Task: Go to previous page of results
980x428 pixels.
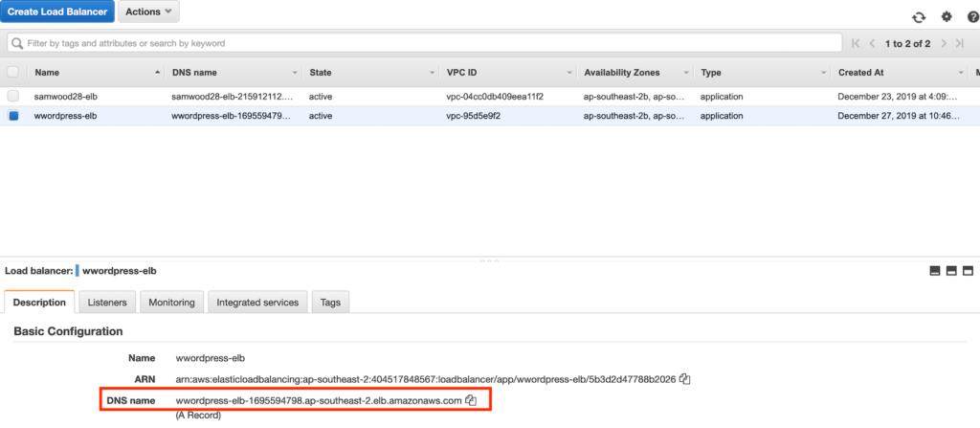Action: point(871,43)
